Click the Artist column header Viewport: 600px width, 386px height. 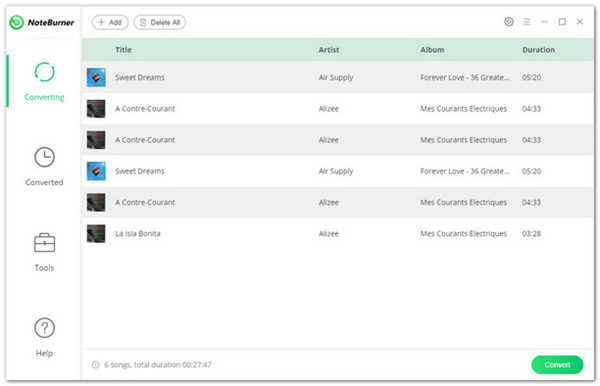pos(329,50)
